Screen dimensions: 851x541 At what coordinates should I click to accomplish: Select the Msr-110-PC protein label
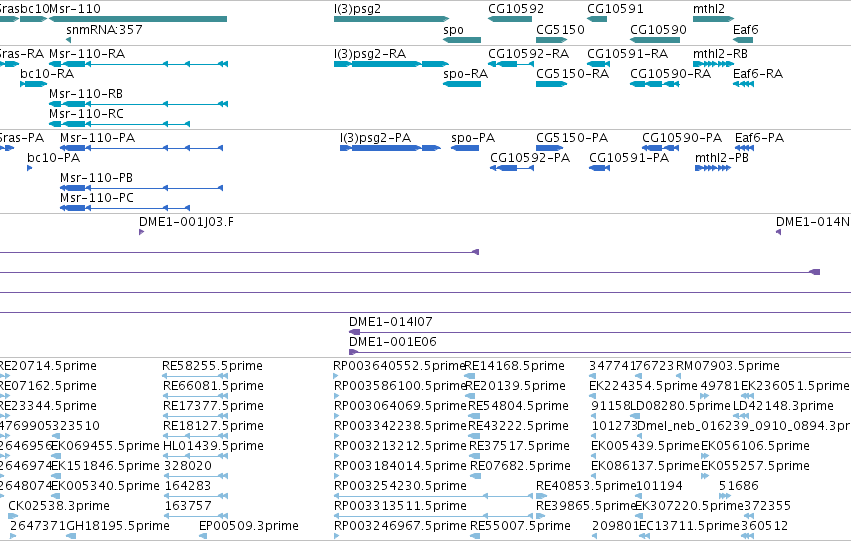coord(97,198)
